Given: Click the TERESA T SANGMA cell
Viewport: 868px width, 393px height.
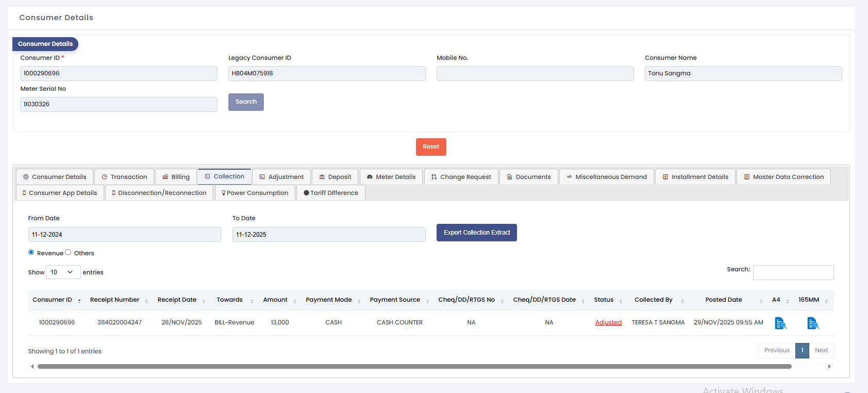Looking at the screenshot, I should tap(658, 322).
